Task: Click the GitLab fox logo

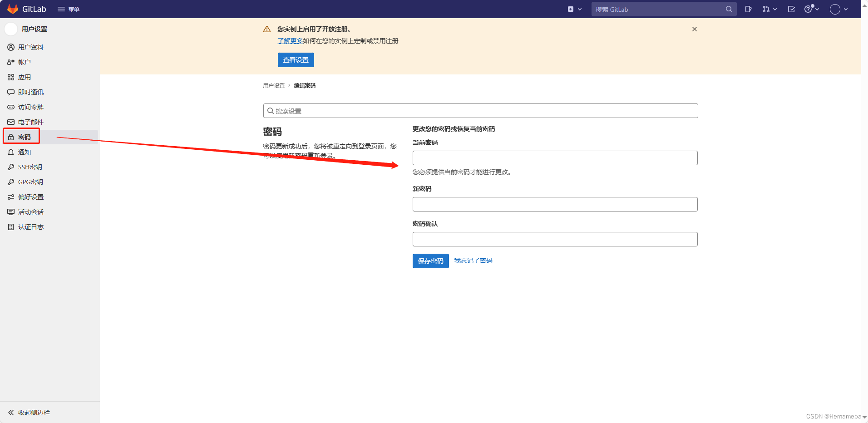Action: 13,9
